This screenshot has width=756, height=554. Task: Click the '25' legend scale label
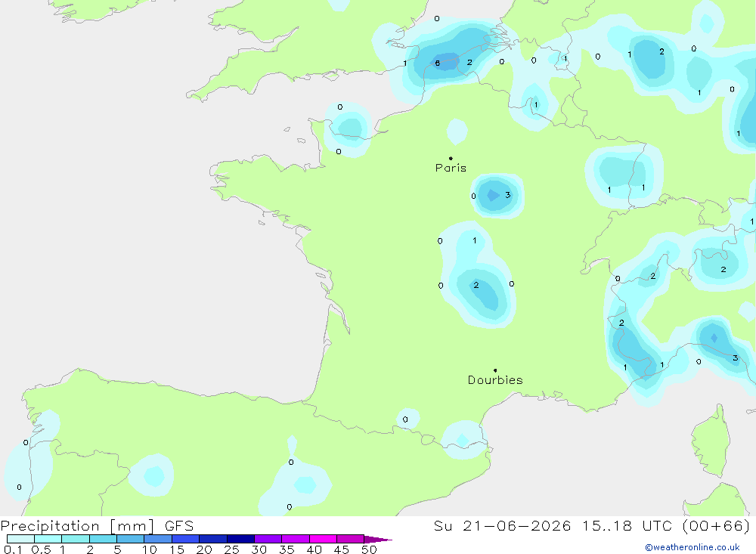(x=231, y=549)
